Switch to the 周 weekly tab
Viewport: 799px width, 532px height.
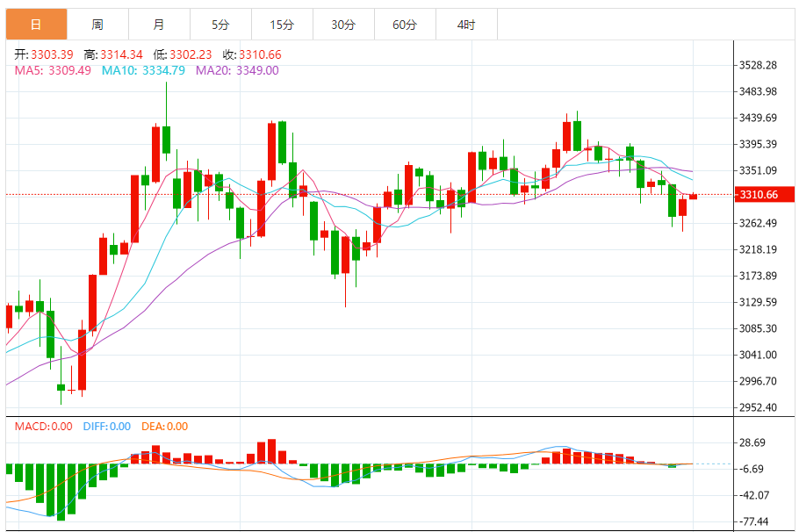pyautogui.click(x=97, y=25)
